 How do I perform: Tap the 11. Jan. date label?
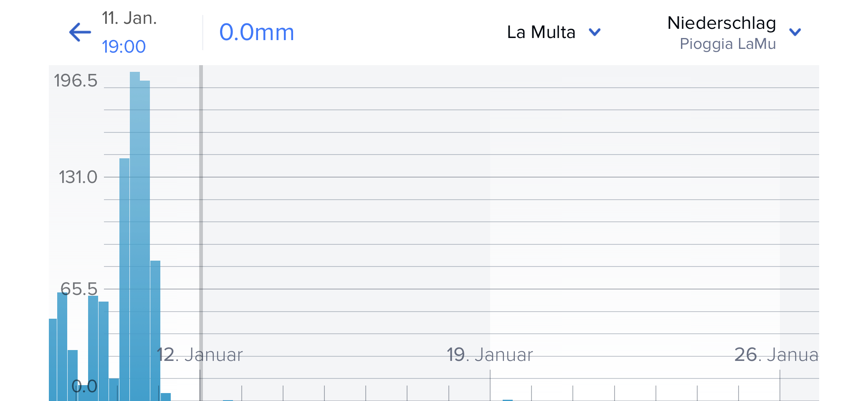pos(129,18)
